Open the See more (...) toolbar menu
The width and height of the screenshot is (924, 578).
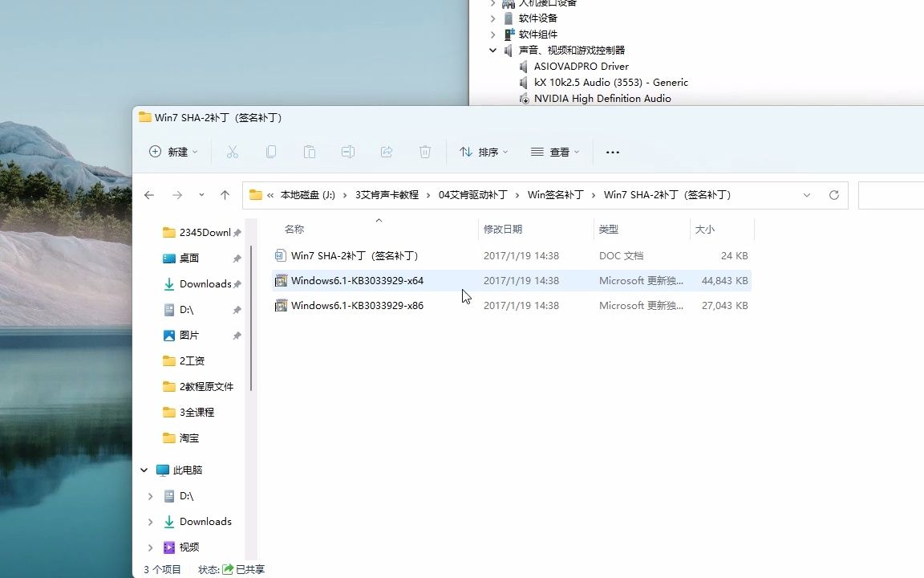(x=613, y=152)
